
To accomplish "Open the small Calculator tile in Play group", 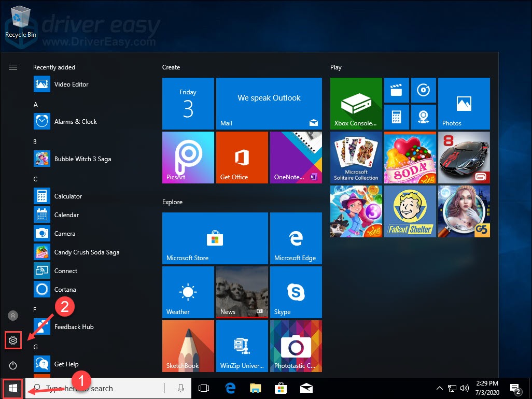I will point(396,117).
